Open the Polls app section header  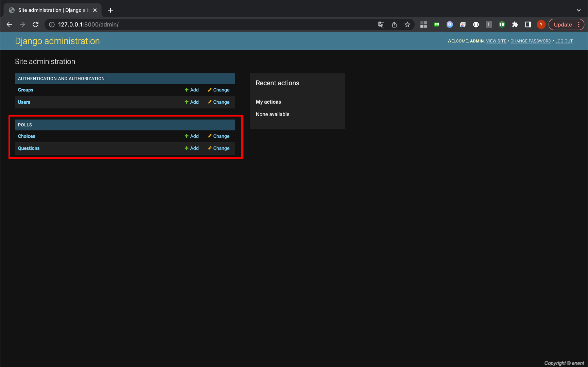(25, 125)
